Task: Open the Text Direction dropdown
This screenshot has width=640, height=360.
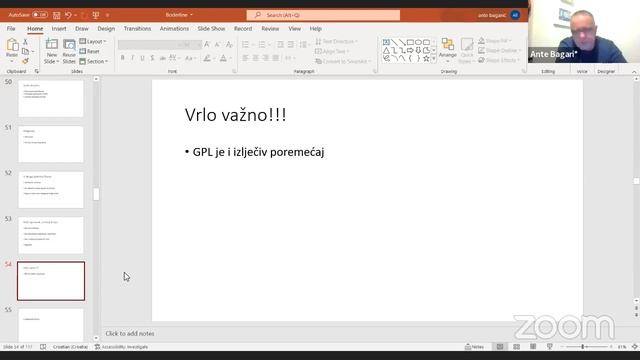Action: 336,41
